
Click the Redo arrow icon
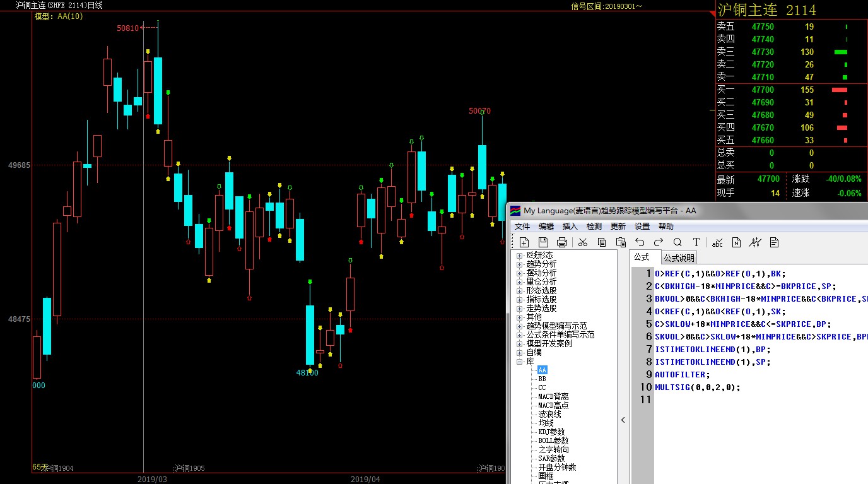[659, 242]
